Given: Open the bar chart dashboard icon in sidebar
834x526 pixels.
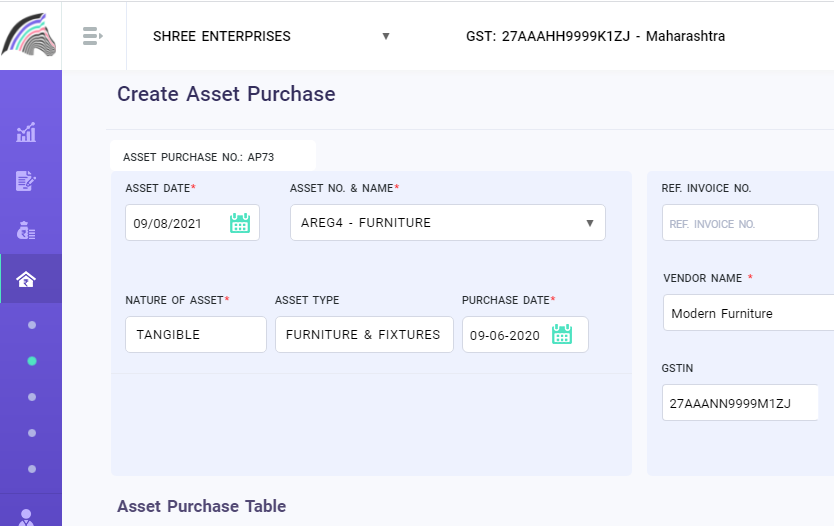Looking at the screenshot, I should coord(27,132).
